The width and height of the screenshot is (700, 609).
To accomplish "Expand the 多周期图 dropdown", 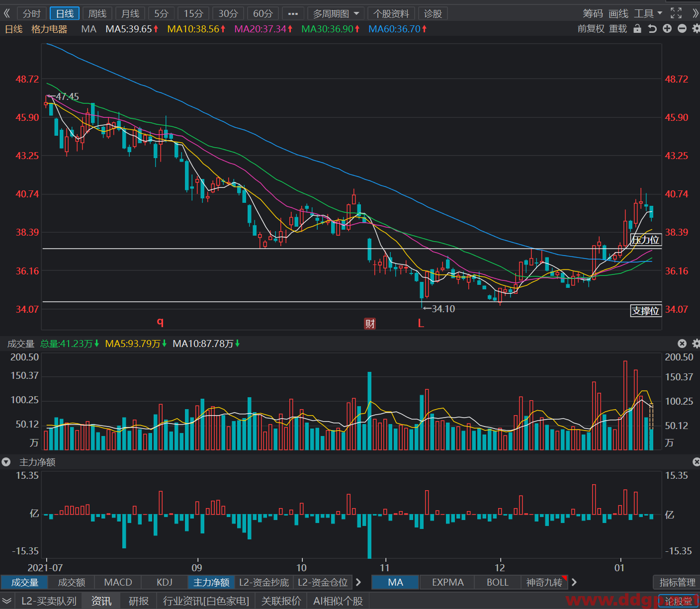I will pos(356,13).
